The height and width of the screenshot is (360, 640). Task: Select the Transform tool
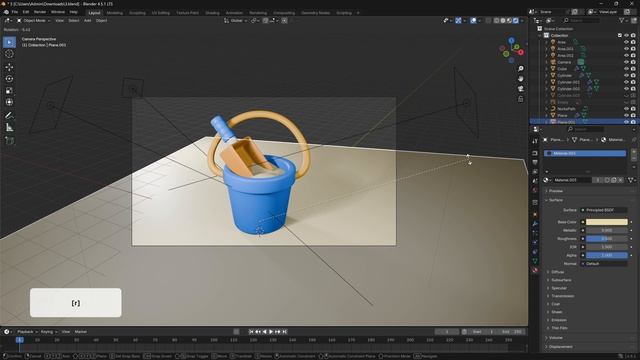(x=9, y=102)
